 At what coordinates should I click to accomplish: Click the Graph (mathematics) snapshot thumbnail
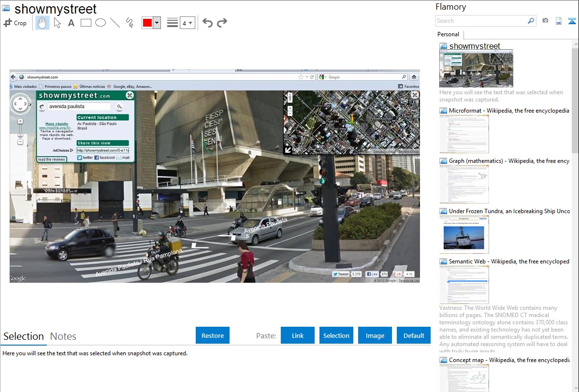(464, 184)
